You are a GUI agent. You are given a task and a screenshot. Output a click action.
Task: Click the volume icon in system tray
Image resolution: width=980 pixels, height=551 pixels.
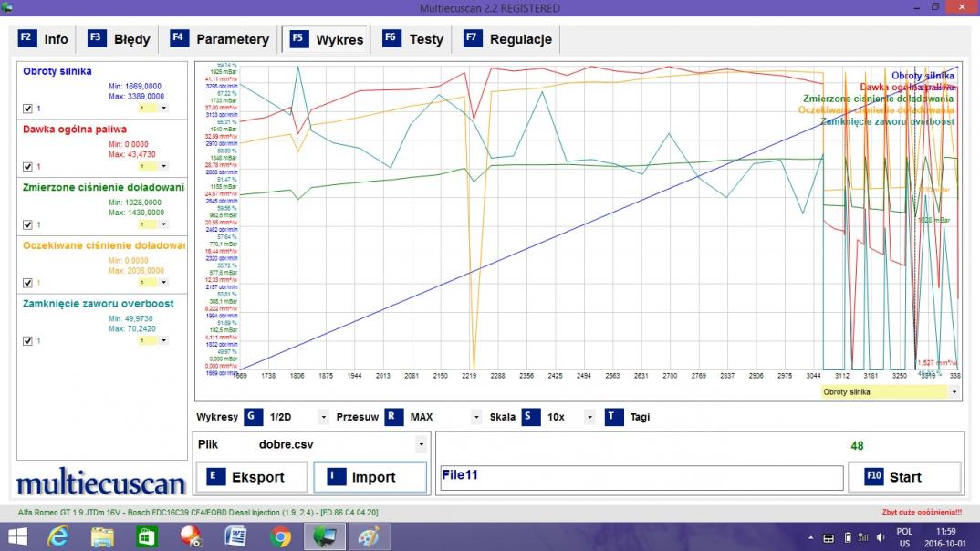(881, 538)
